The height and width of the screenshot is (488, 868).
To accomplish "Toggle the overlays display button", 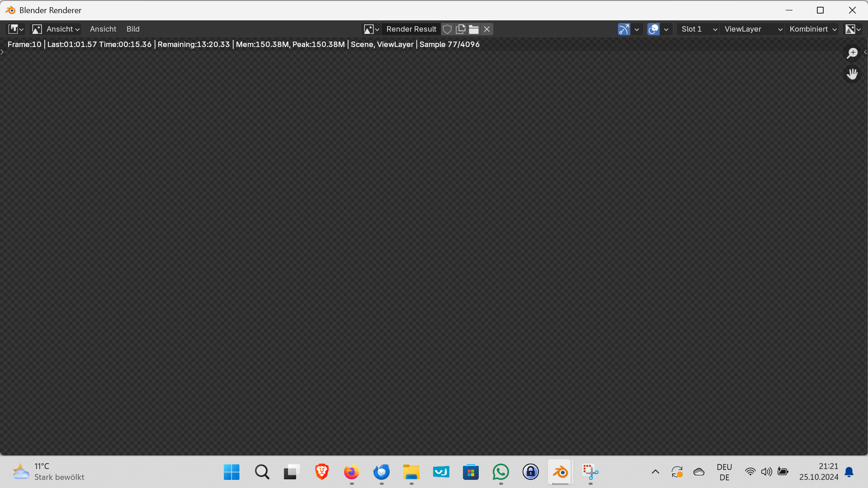I will tap(653, 29).
